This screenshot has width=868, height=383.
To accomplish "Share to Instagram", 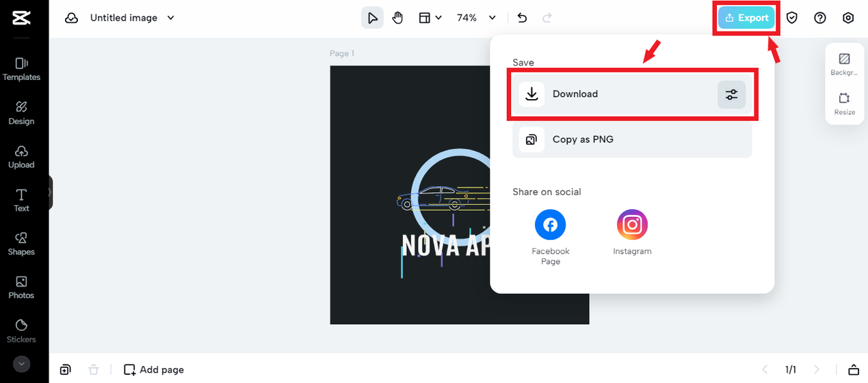I will (x=632, y=233).
